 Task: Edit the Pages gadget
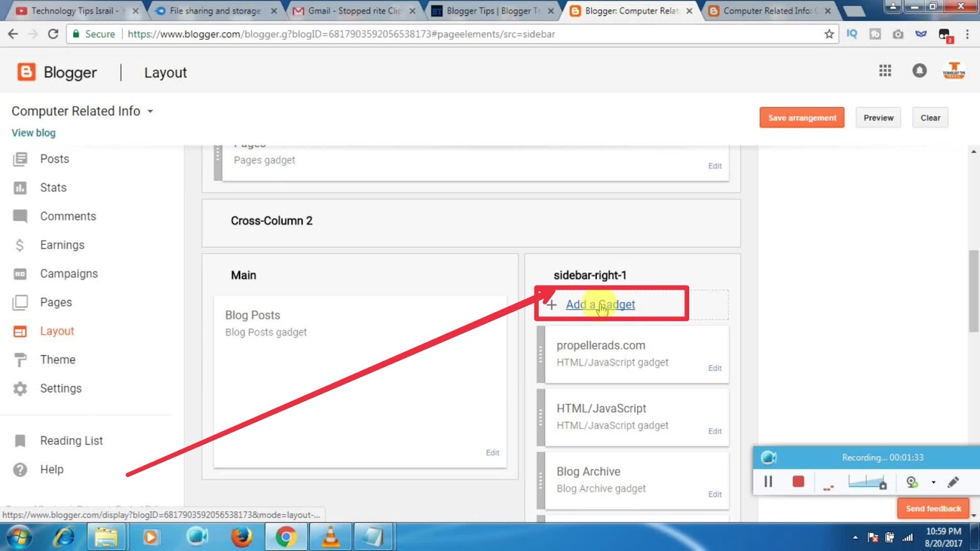pyautogui.click(x=715, y=166)
